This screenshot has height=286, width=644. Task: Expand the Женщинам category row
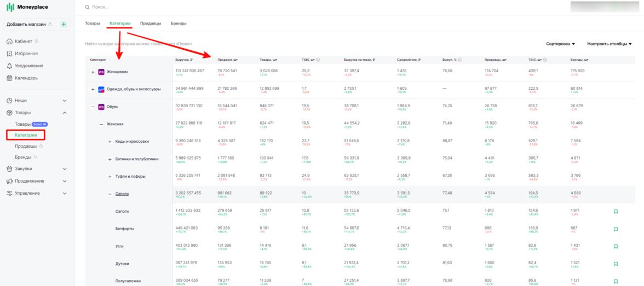(x=93, y=72)
